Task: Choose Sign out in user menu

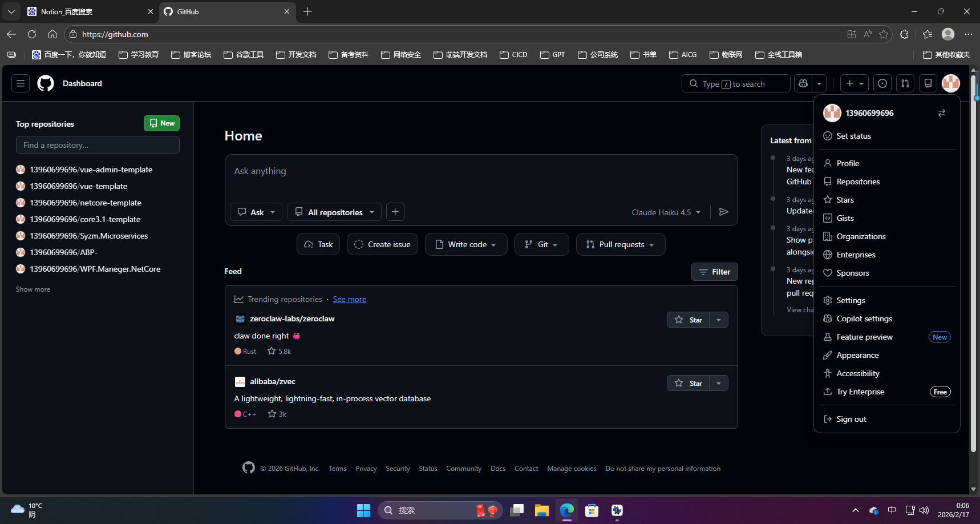Action: pyautogui.click(x=887, y=419)
